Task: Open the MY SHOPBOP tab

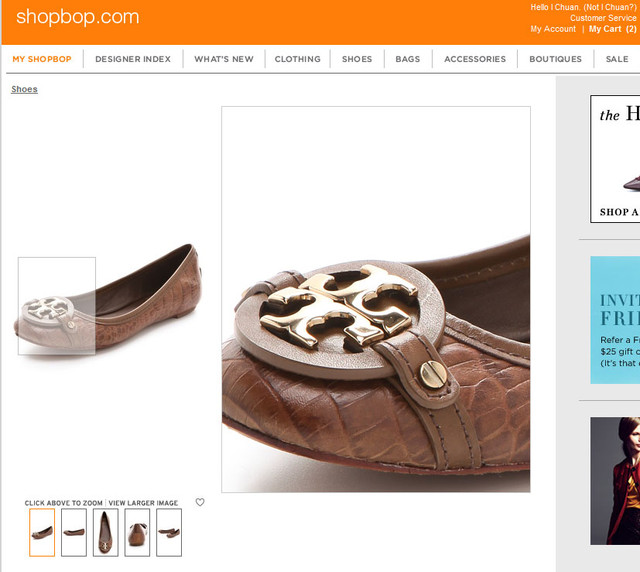Action: coord(42,59)
